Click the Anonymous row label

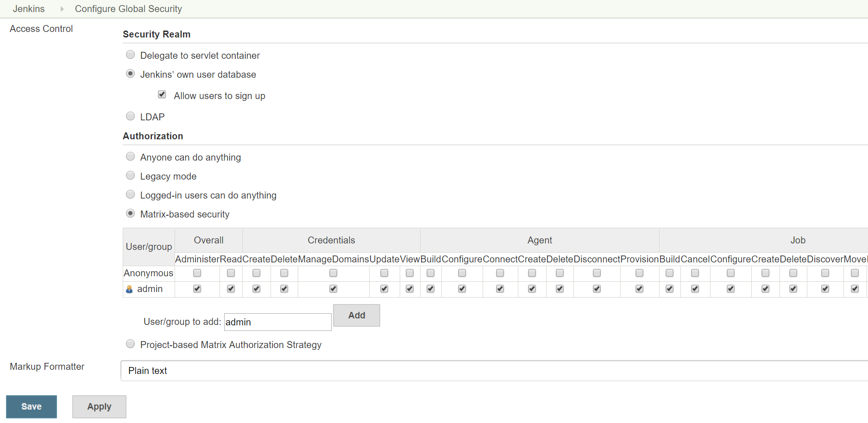pyautogui.click(x=148, y=273)
